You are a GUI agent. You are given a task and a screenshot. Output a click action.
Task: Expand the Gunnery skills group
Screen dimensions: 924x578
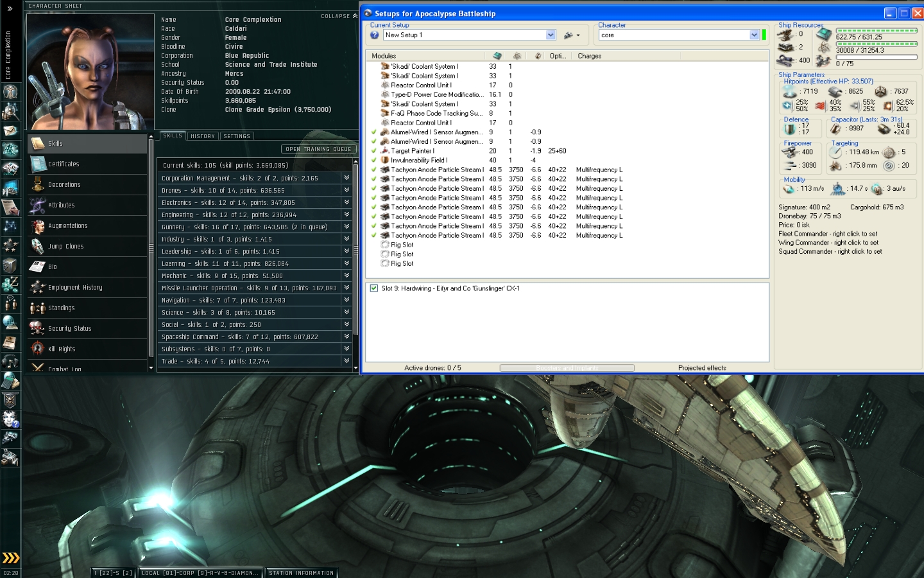point(346,227)
